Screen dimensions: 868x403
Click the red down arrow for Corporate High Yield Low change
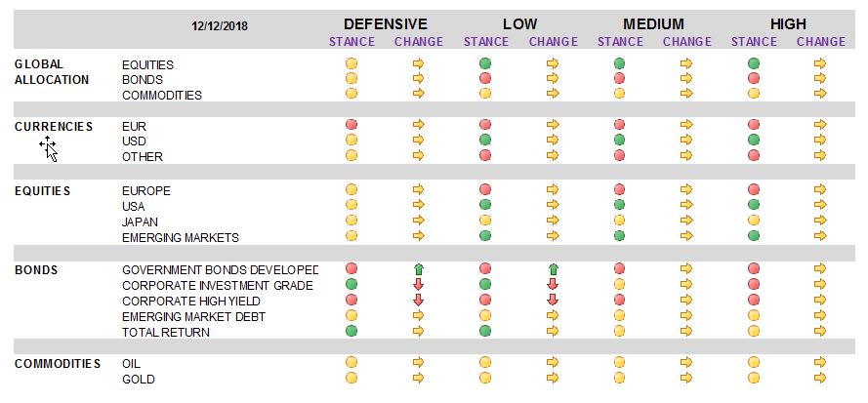(553, 300)
